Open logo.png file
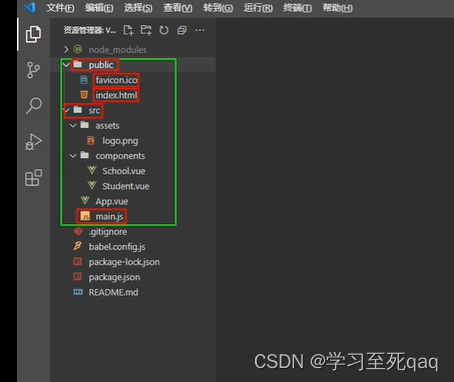The width and height of the screenshot is (454, 382). click(x=120, y=141)
